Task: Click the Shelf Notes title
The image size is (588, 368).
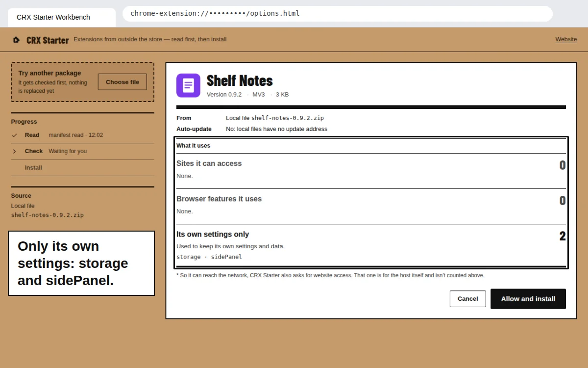Action: point(240,80)
